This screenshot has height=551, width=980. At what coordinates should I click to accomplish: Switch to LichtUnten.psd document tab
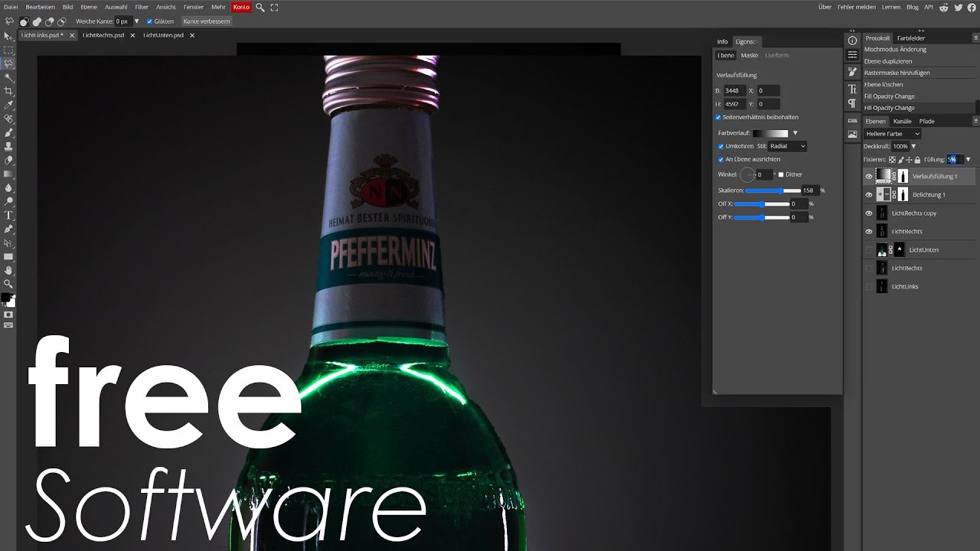(163, 35)
